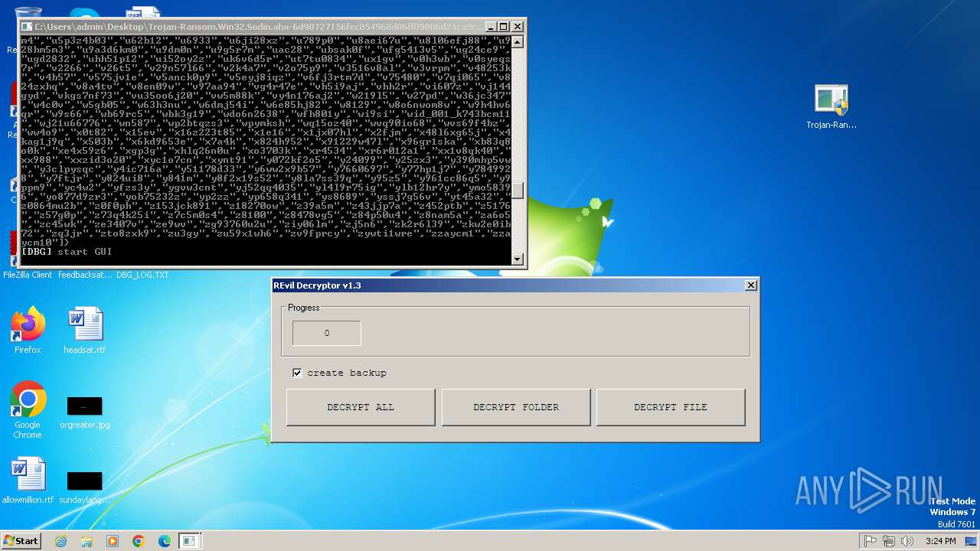
Task: Close the REvil Decryptor window
Action: pos(751,285)
